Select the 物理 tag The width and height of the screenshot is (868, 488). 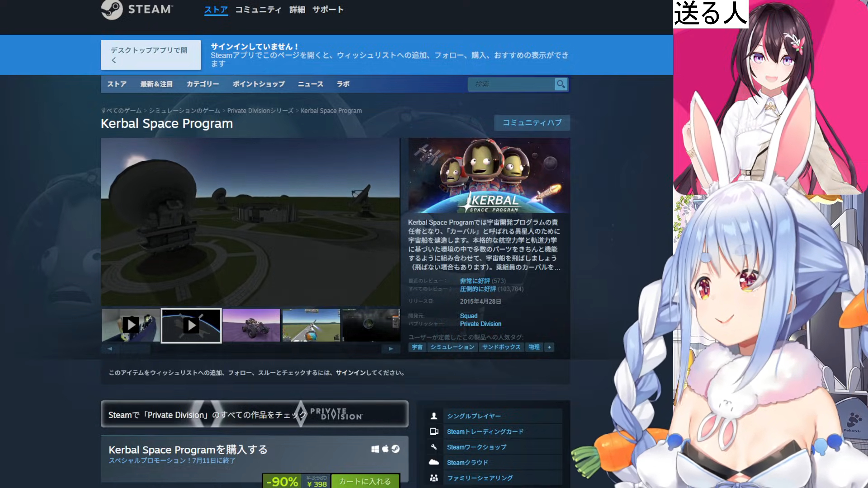point(534,347)
